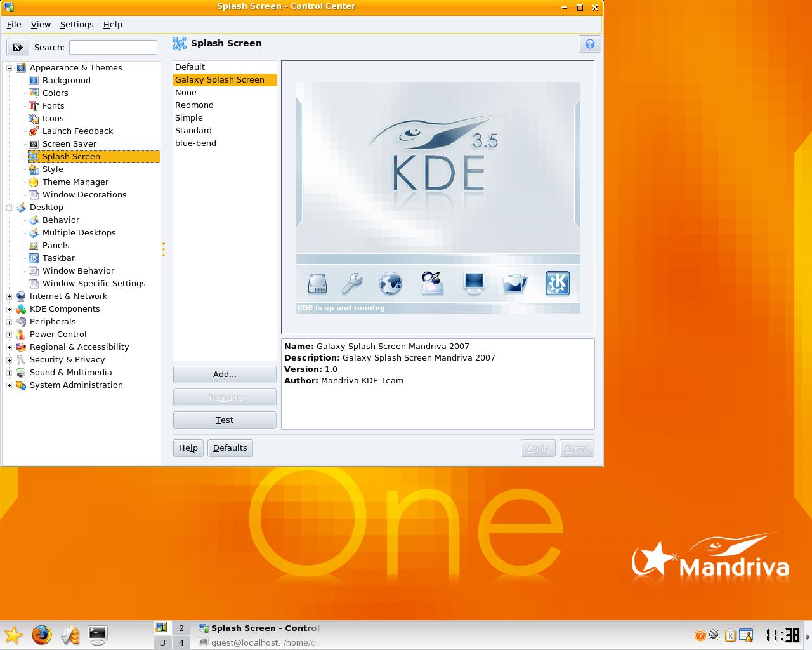Open the terminal launcher in the panel

pyautogui.click(x=97, y=635)
